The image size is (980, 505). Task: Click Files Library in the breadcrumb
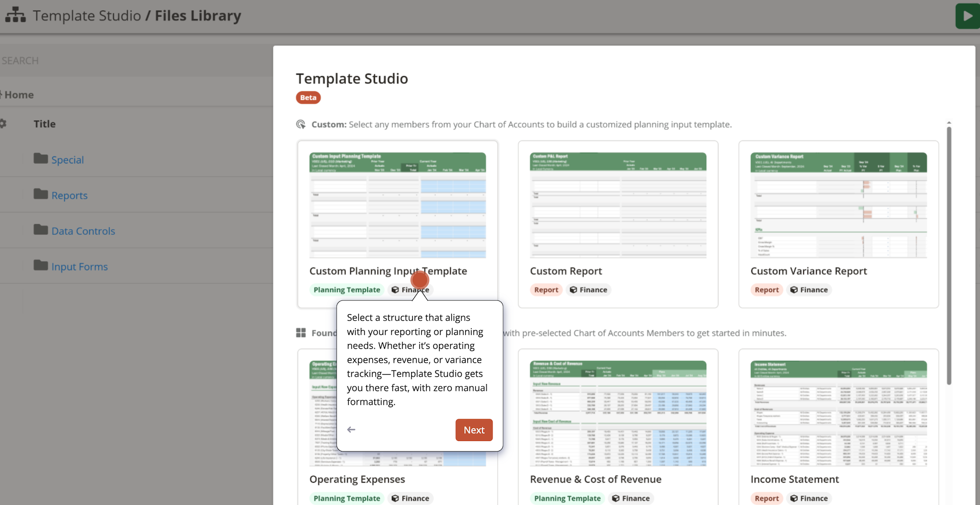pos(197,15)
